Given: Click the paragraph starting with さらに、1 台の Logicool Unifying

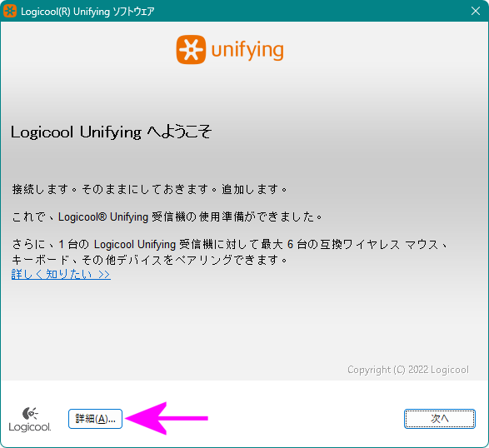Looking at the screenshot, I should tap(230, 251).
